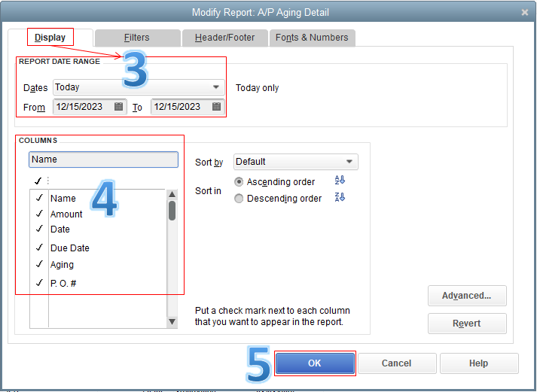This screenshot has height=392, width=537.
Task: Toggle the Due Date column checkmark
Action: coord(39,248)
